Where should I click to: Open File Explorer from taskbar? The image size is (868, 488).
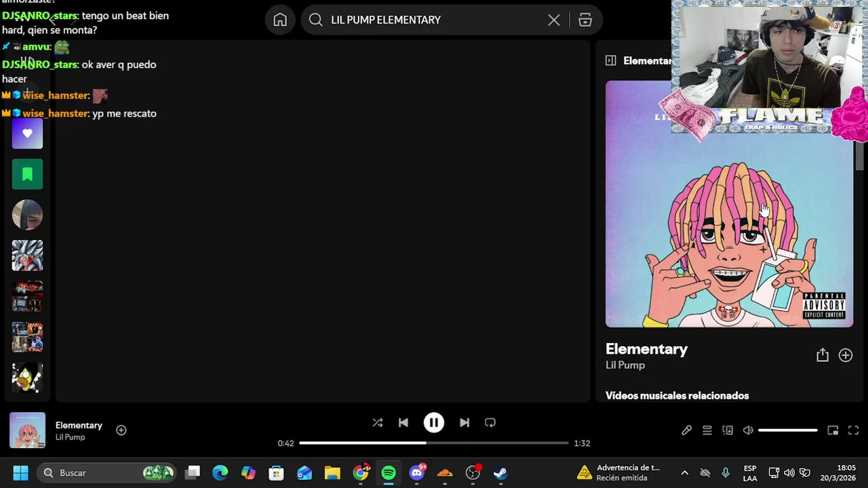coord(332,473)
